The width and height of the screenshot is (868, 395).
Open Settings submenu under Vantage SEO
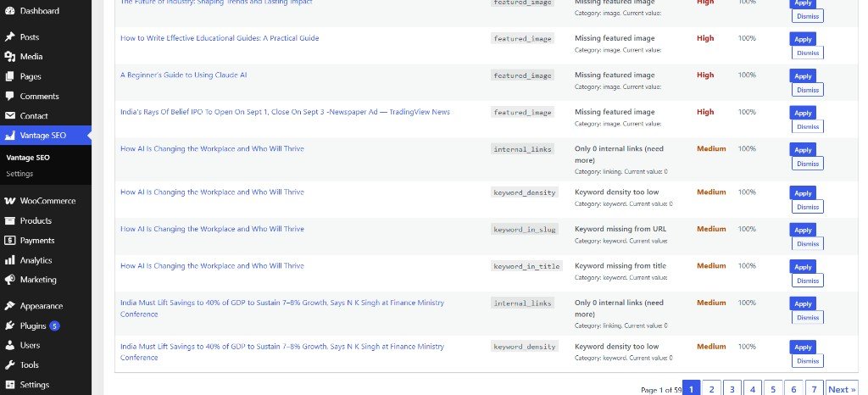pos(19,174)
